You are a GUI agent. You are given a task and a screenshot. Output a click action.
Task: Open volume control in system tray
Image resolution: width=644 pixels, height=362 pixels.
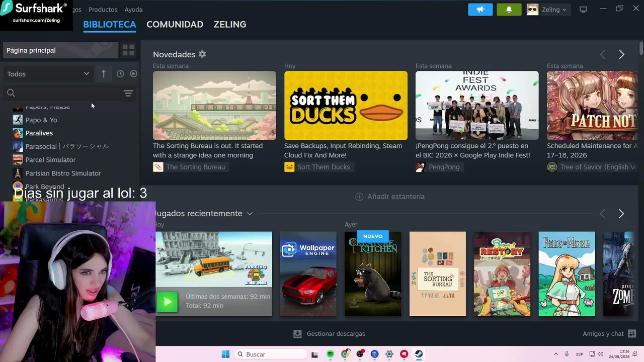600,354
